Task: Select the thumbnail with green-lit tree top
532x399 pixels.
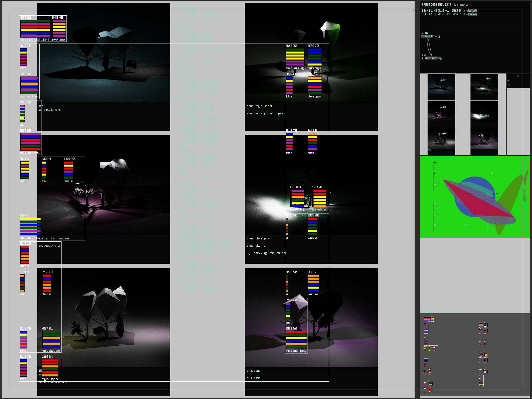Action: (484, 87)
